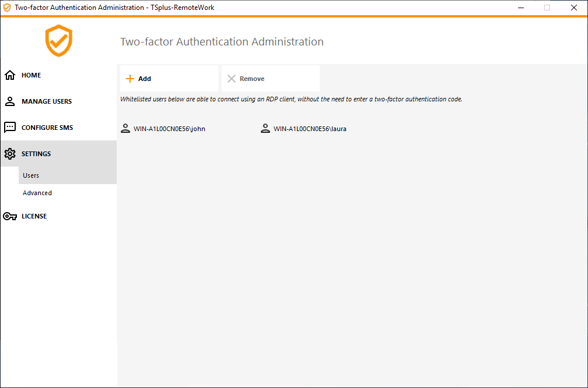Screen dimensions: 588x388
Task: Open Configure SMS via its speech-bubble icon
Action: point(9,127)
